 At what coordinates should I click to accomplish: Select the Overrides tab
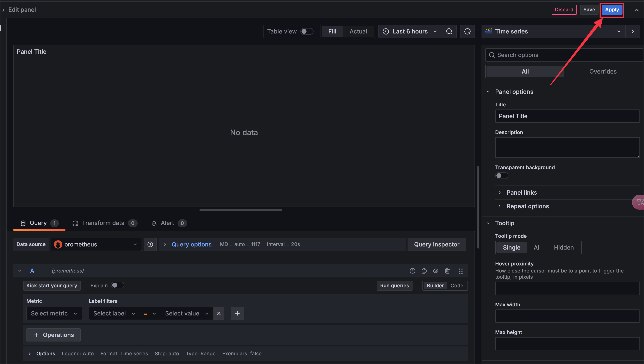click(x=603, y=71)
